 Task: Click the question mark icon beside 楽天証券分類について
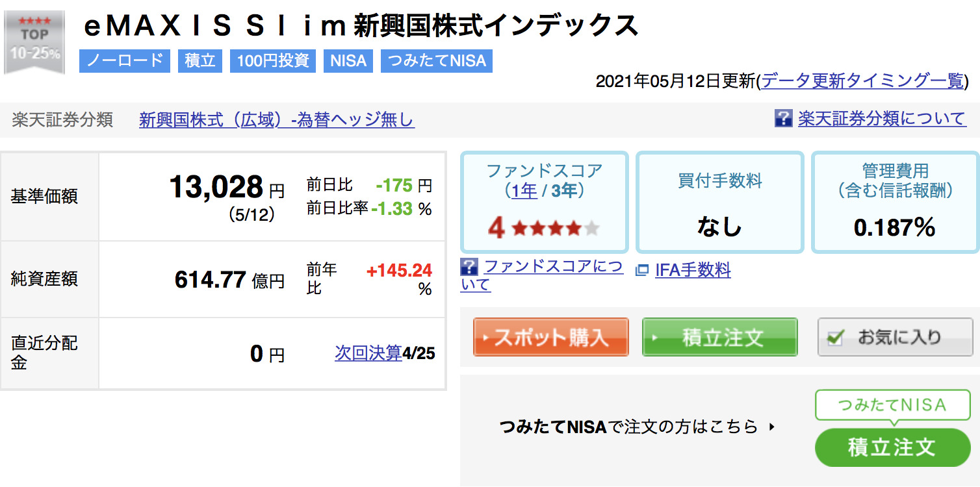[x=783, y=118]
